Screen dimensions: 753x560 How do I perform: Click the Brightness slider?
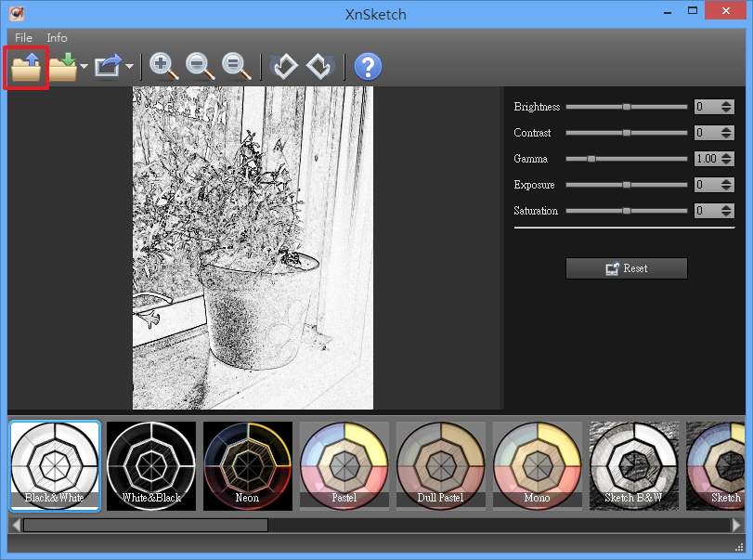pyautogui.click(x=627, y=107)
